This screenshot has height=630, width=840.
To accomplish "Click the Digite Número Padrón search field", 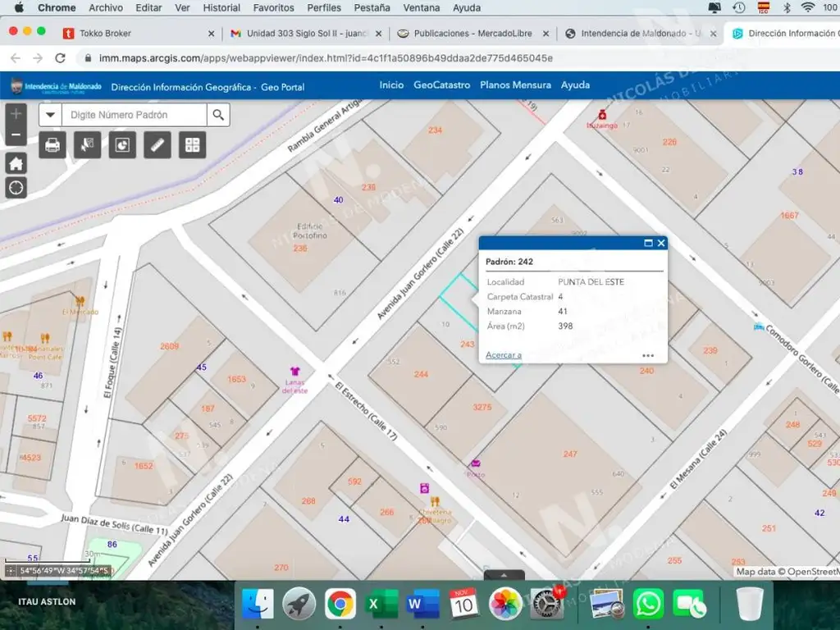I will tap(134, 115).
